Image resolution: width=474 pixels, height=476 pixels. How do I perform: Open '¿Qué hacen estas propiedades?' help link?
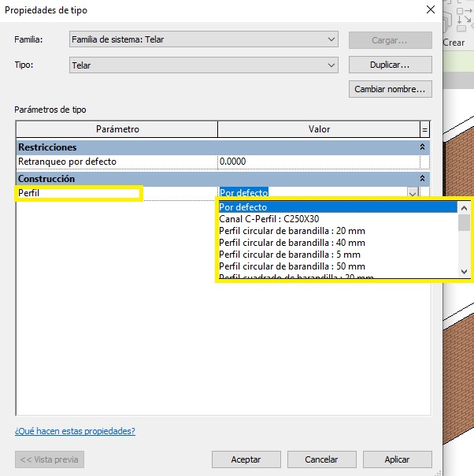(75, 431)
